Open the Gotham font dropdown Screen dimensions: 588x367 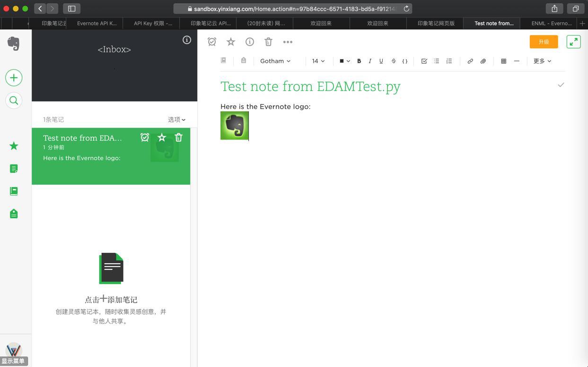point(275,61)
